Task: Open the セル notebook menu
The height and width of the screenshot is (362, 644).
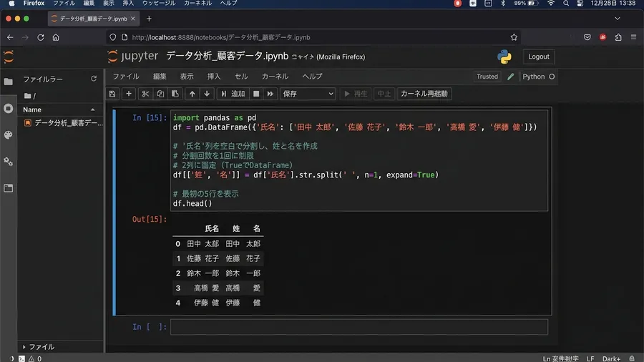Action: point(241,77)
